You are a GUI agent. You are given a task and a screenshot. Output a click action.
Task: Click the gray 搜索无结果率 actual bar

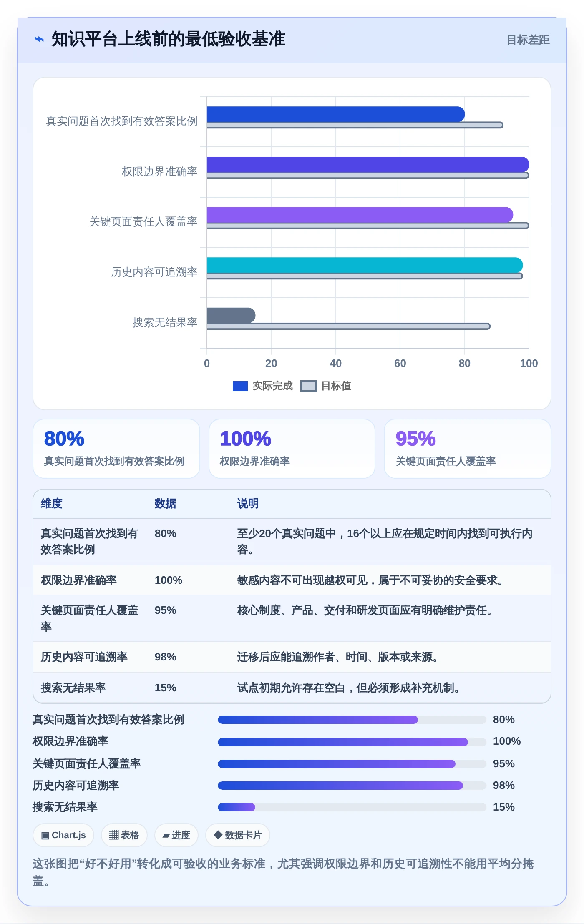pyautogui.click(x=231, y=315)
